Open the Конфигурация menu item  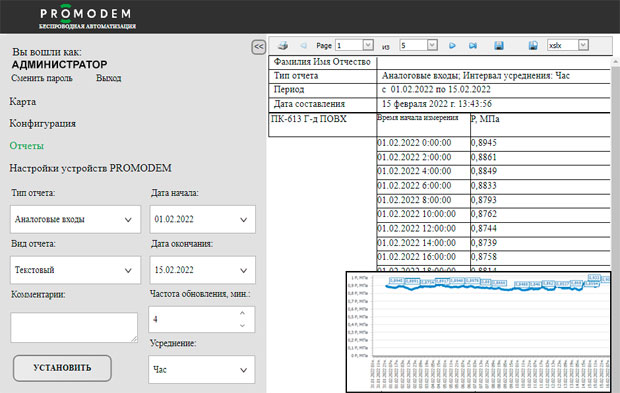tap(42, 124)
